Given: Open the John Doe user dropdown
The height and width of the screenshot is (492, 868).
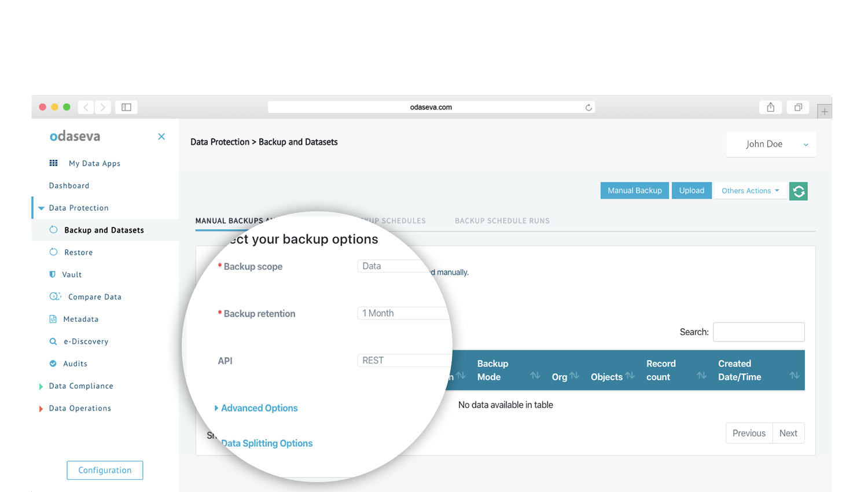Looking at the screenshot, I should pyautogui.click(x=771, y=144).
